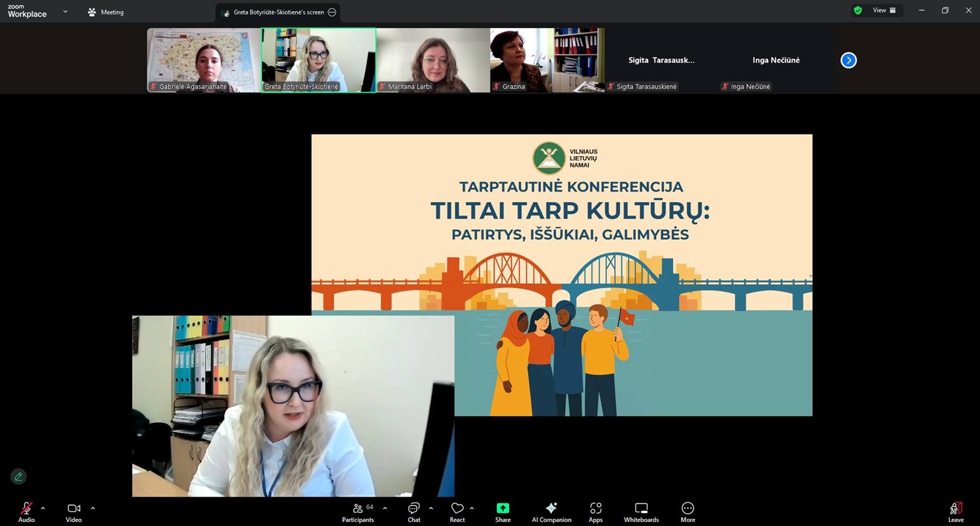980x526 pixels.
Task: Open the View layout menu
Action: 884,10
